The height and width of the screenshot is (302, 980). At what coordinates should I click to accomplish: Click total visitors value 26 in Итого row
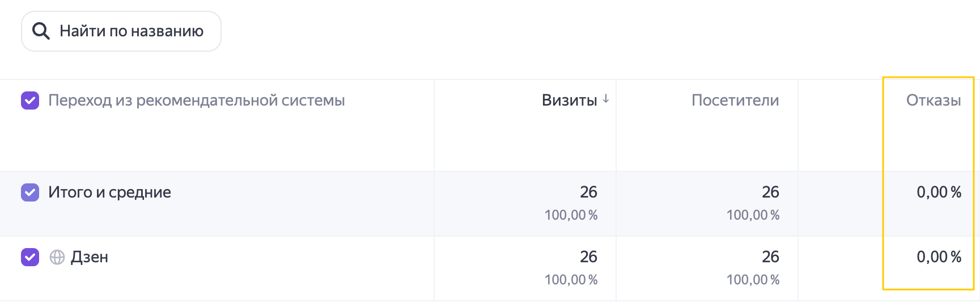[x=770, y=192]
